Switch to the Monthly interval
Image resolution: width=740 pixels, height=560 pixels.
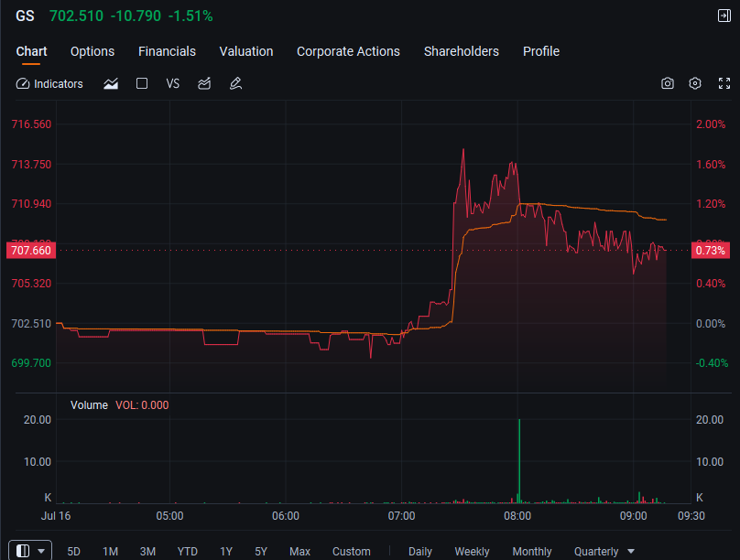pos(532,552)
